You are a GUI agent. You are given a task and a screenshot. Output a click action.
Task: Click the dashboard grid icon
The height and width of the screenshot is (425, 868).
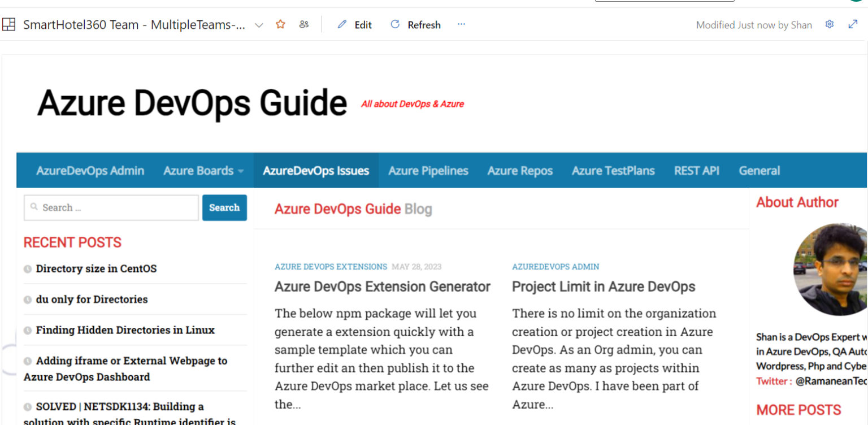coord(8,25)
